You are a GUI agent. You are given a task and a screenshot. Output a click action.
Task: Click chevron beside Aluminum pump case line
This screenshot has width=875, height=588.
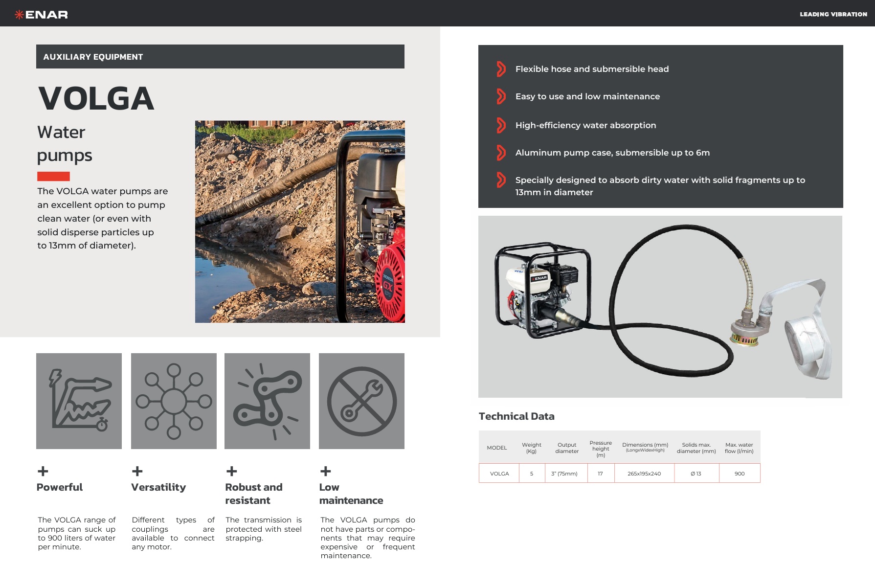tap(501, 153)
